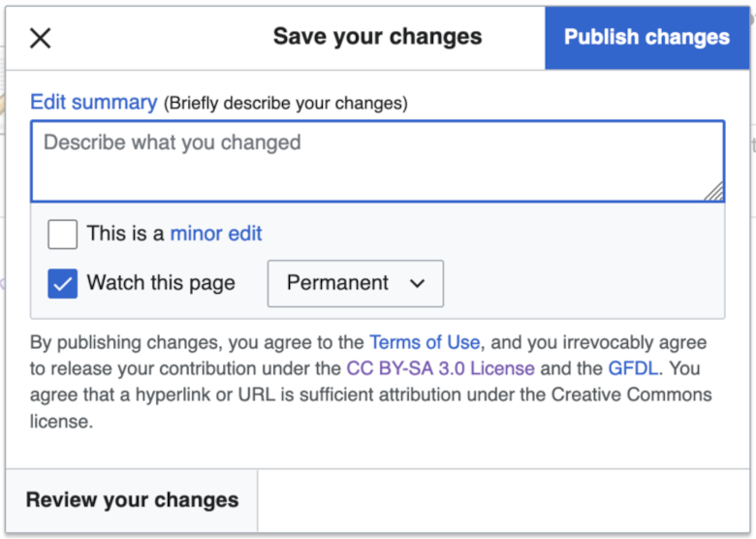Viewport: 756px width, 539px height.
Task: Open the Permanent watchlist duration dropdown
Action: click(356, 283)
